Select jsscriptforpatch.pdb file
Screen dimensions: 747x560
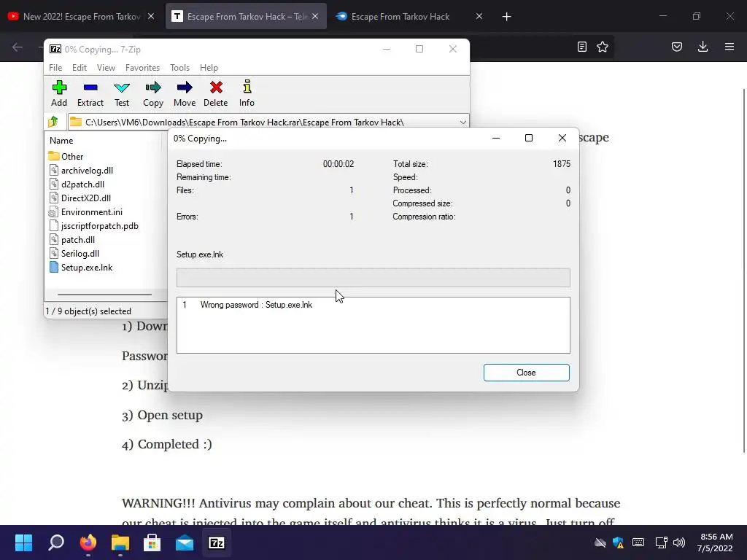pyautogui.click(x=94, y=226)
